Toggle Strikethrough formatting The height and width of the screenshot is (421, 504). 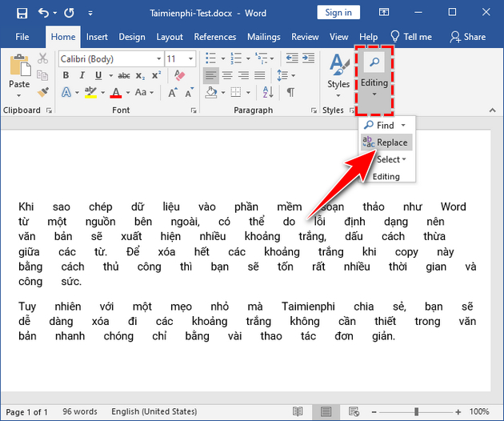(x=124, y=75)
